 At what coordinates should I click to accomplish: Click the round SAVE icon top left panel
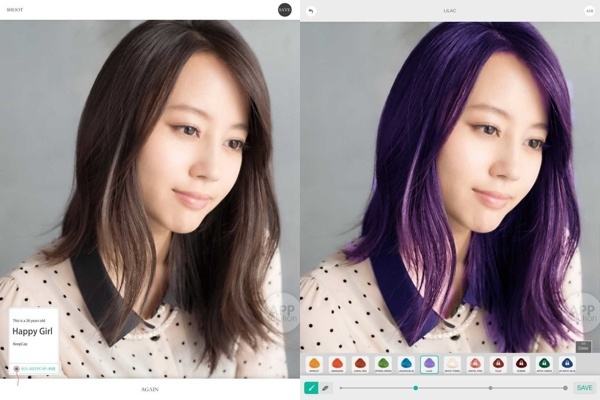tap(285, 10)
